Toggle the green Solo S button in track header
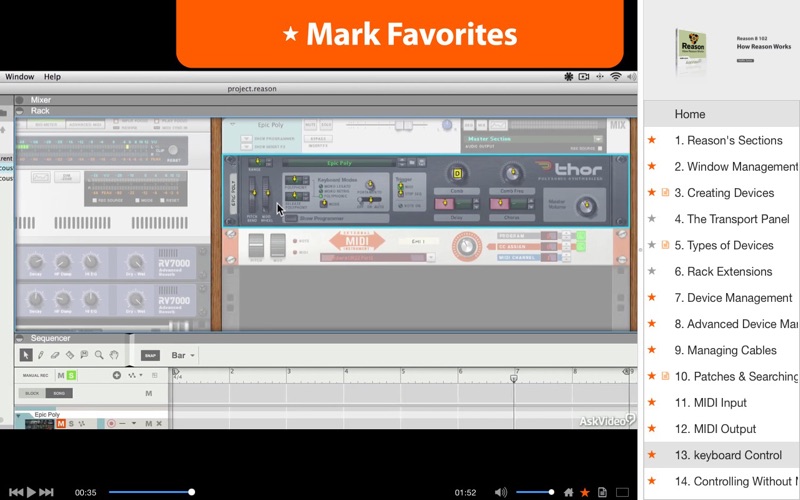This screenshot has width=800, height=500. pyautogui.click(x=71, y=376)
